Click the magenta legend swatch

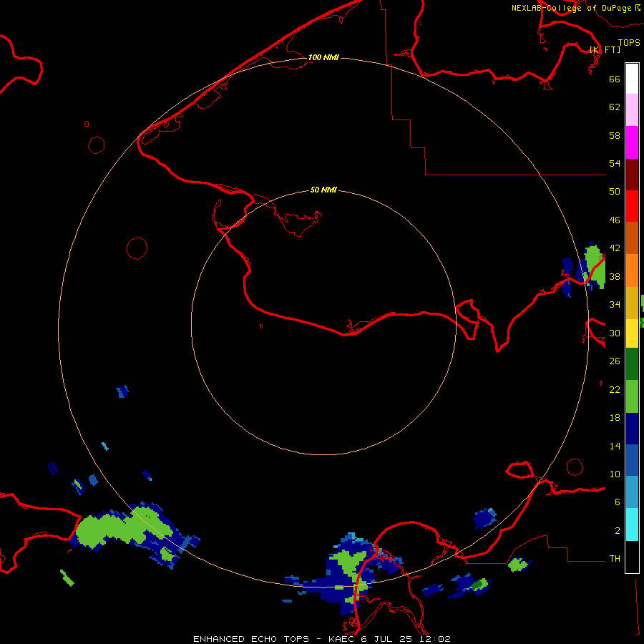pyautogui.click(x=632, y=142)
